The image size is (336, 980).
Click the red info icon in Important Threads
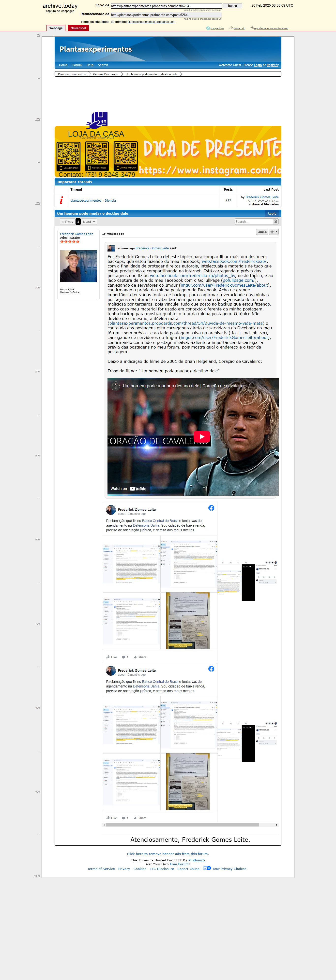(x=61, y=200)
